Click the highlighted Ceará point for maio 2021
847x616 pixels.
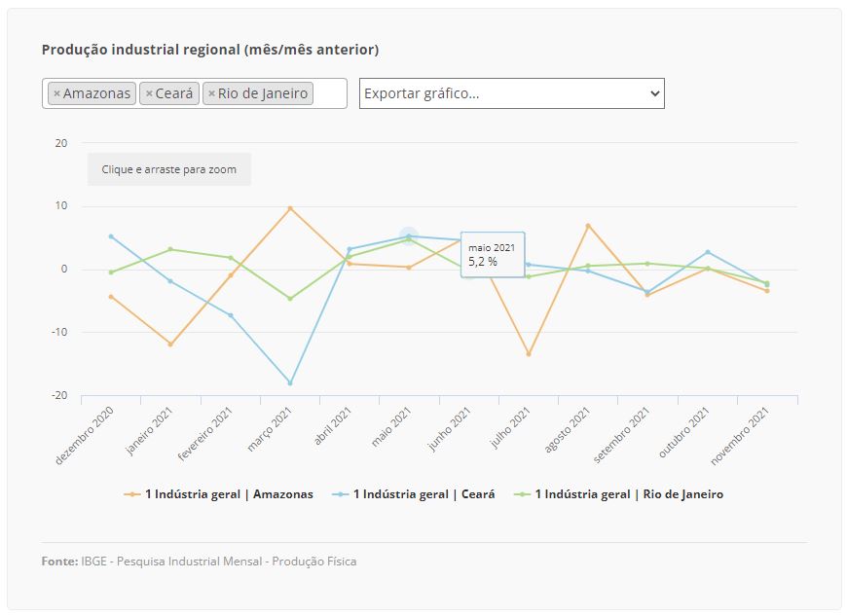(409, 236)
